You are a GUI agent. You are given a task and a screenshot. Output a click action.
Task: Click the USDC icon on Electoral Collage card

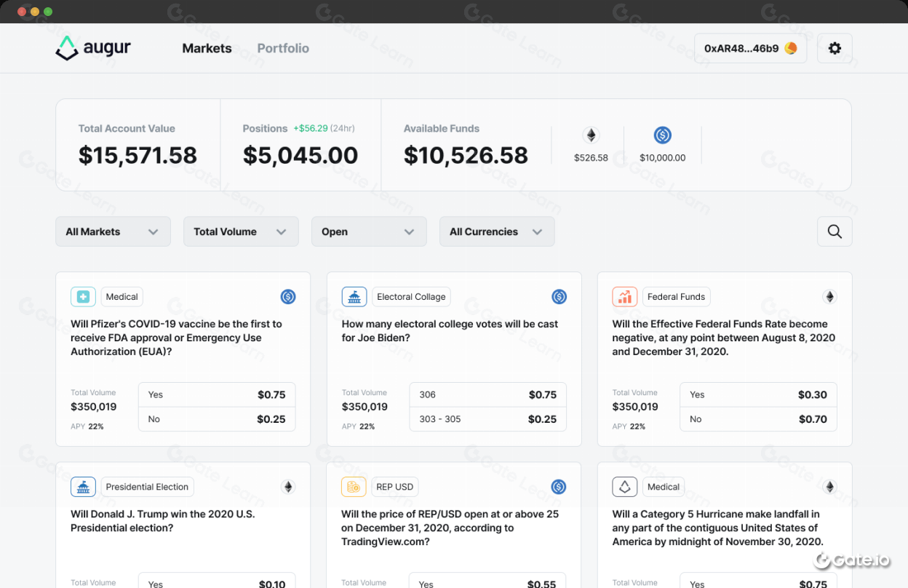coord(559,297)
